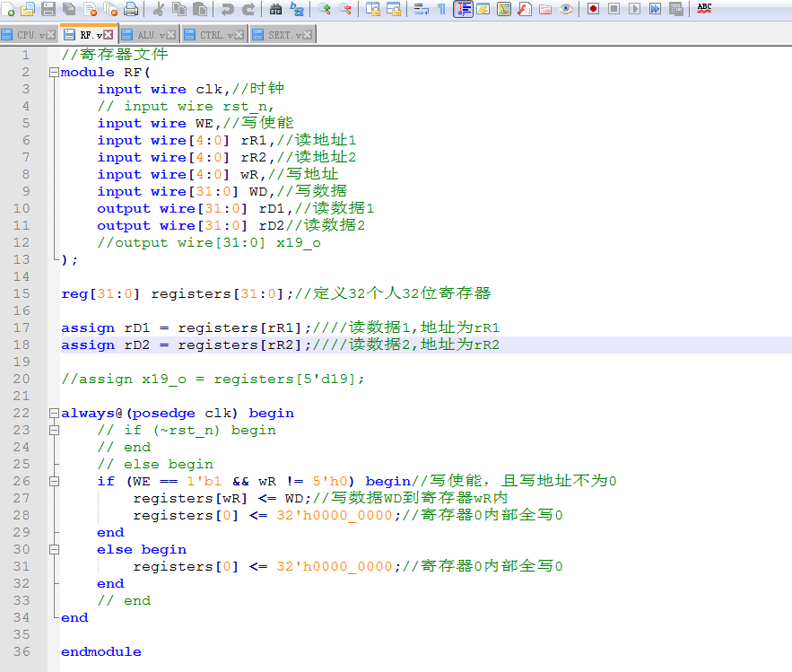Collapse fold marker at line 23

(x=54, y=431)
